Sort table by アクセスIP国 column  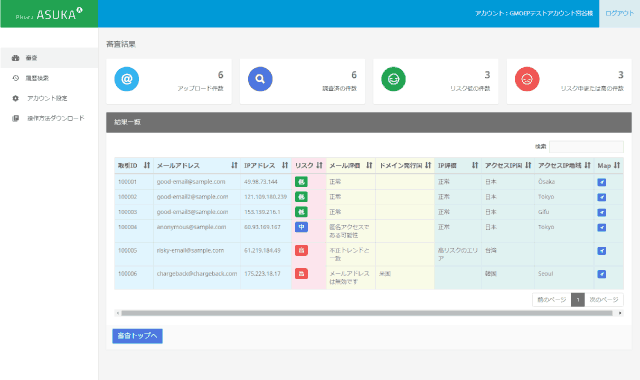point(508,165)
